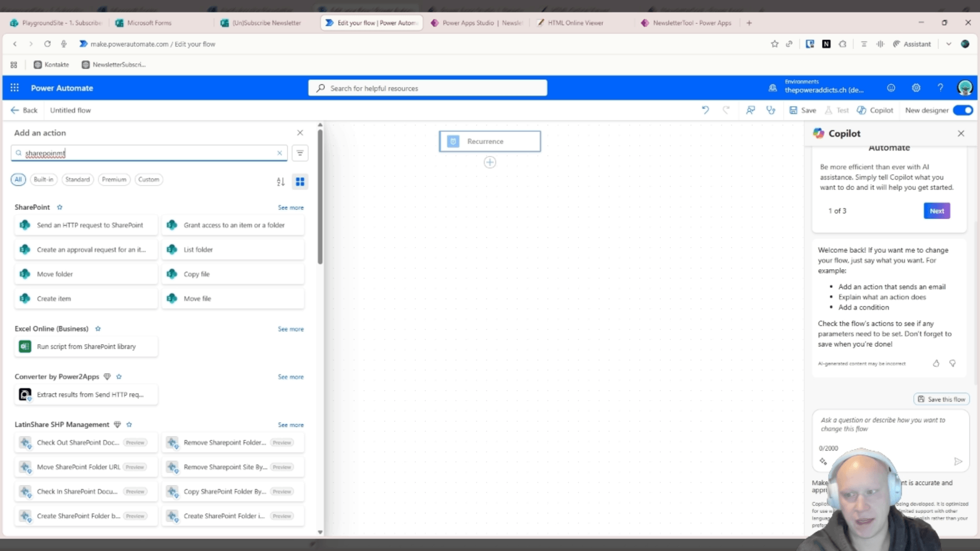The image size is (980, 551).
Task: Switch to grid view icon
Action: point(300,182)
